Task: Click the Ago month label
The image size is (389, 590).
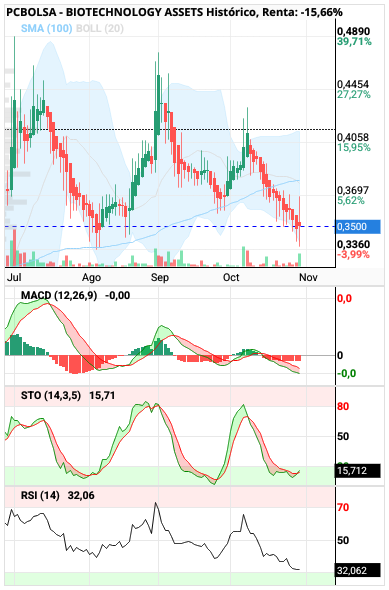Action: (91, 278)
